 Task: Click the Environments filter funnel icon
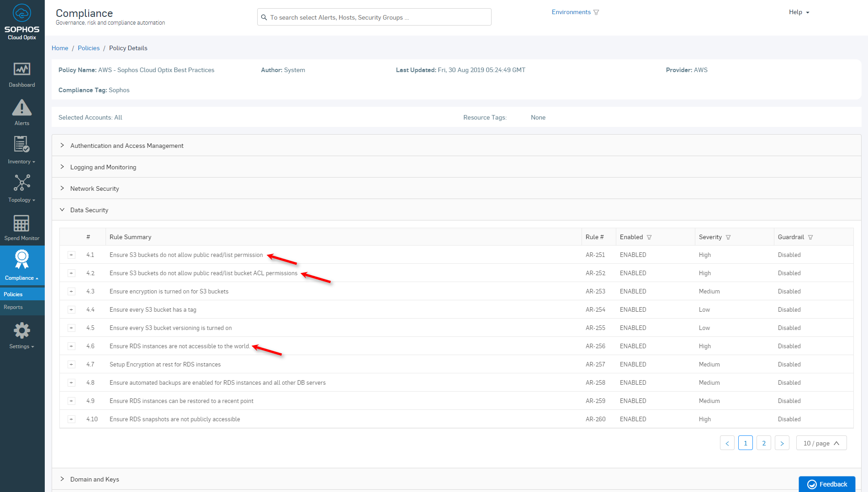tap(596, 12)
